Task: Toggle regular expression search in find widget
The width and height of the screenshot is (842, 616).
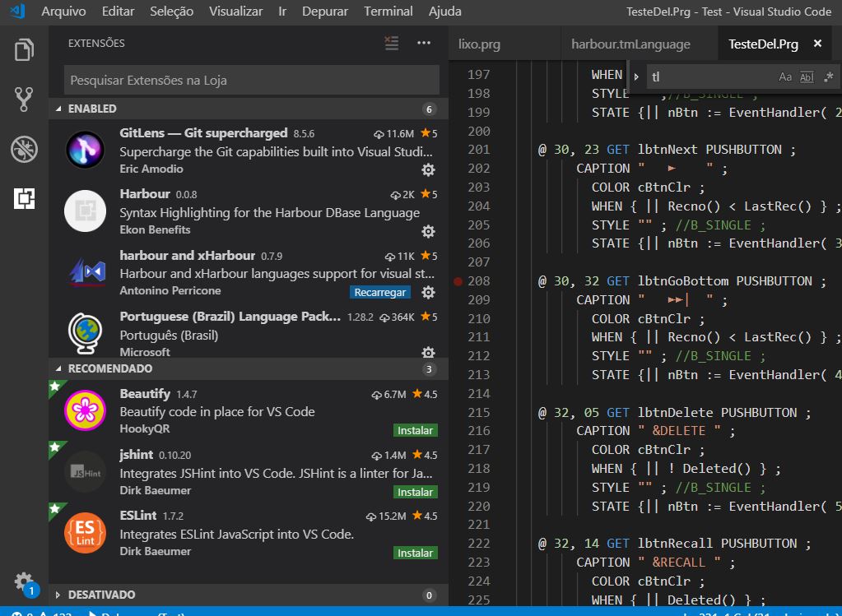Action: pos(828,76)
